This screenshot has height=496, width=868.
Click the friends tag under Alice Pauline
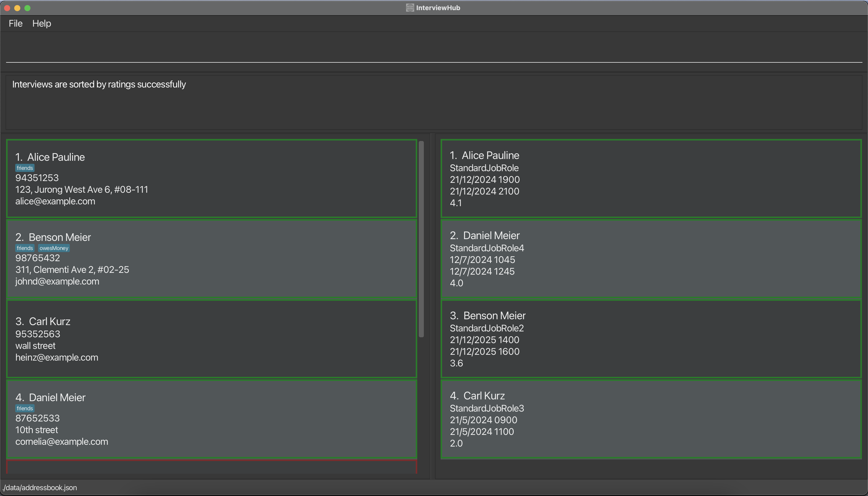pos(25,168)
